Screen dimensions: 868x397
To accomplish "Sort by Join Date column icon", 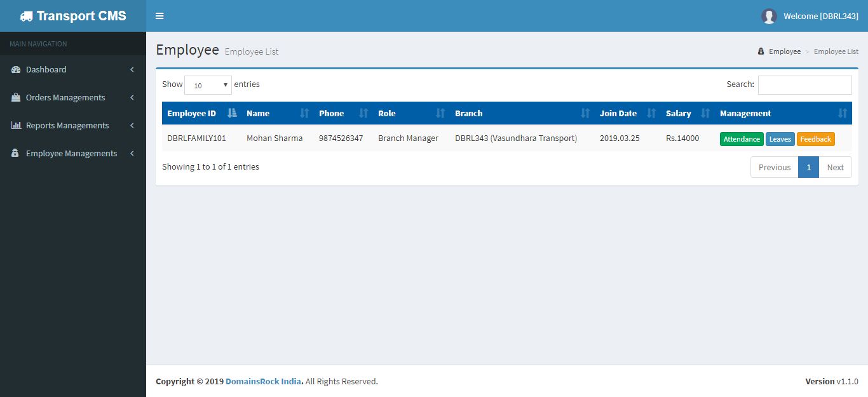I will (x=651, y=113).
